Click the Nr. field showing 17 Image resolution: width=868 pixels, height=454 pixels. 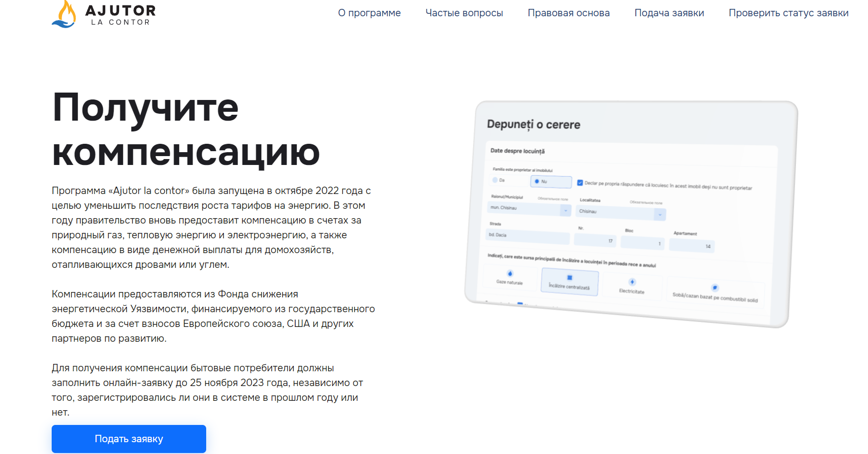click(x=595, y=240)
